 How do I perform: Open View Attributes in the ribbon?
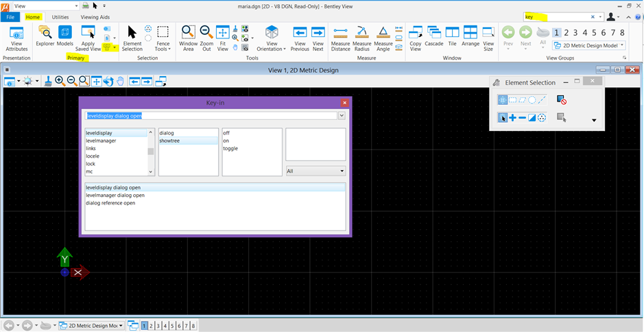tap(17, 38)
